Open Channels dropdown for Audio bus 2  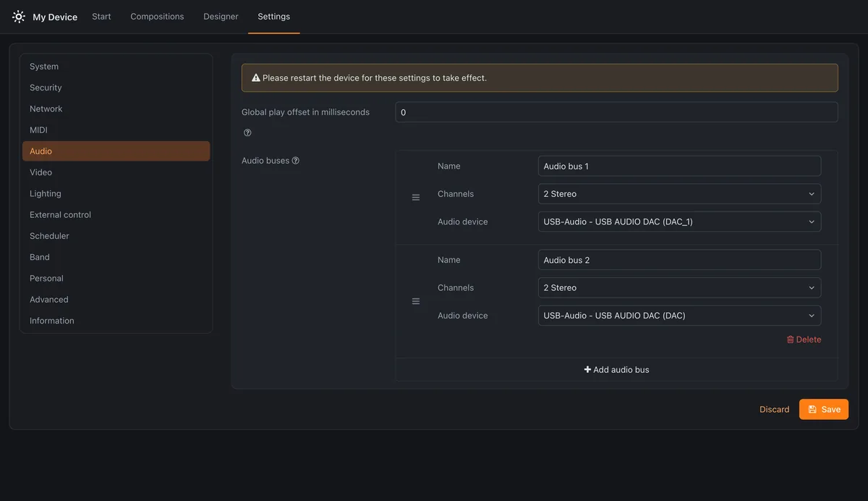click(679, 287)
